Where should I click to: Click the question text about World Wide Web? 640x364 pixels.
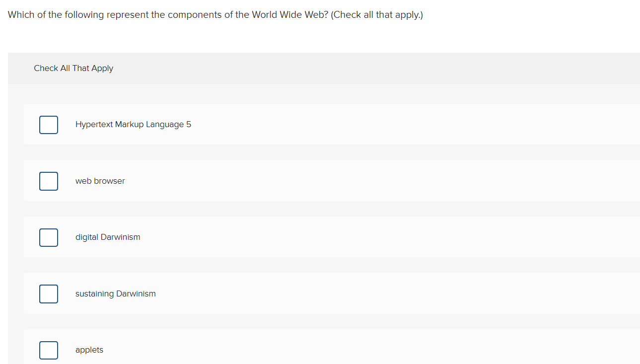pos(214,14)
